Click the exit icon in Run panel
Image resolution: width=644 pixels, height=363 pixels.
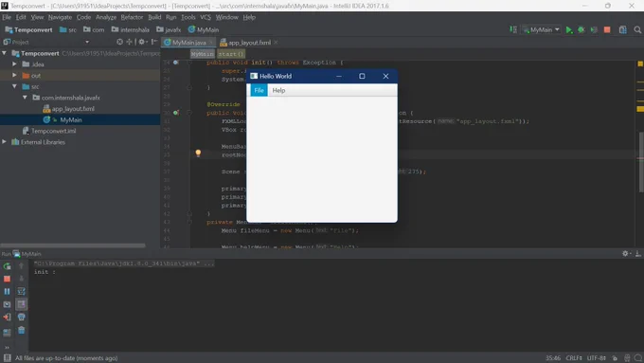(x=7, y=318)
